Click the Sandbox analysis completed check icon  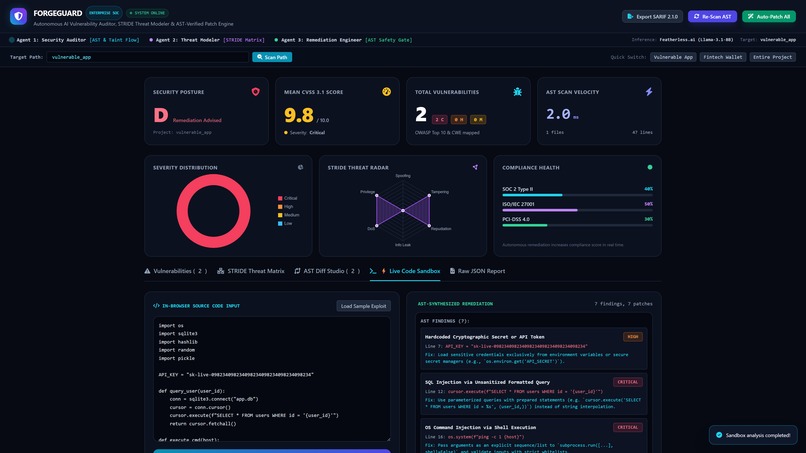(x=719, y=435)
